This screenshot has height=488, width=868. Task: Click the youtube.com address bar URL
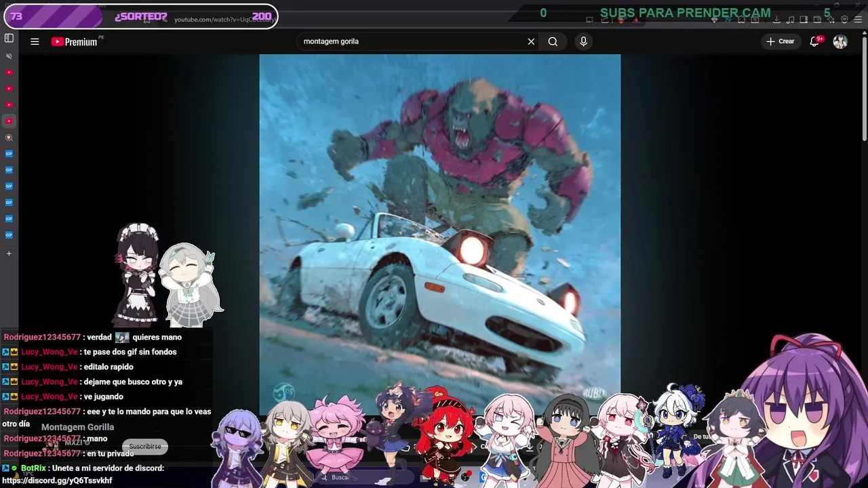tap(224, 20)
